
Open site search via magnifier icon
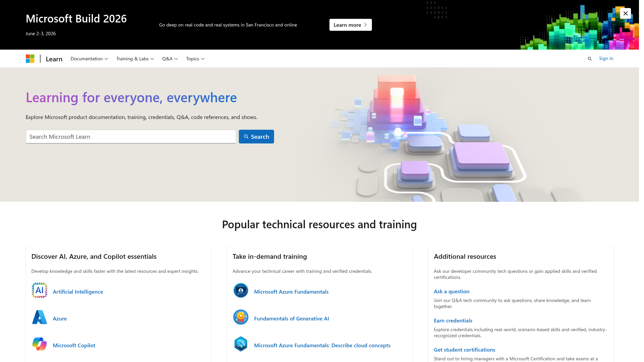[x=589, y=58]
